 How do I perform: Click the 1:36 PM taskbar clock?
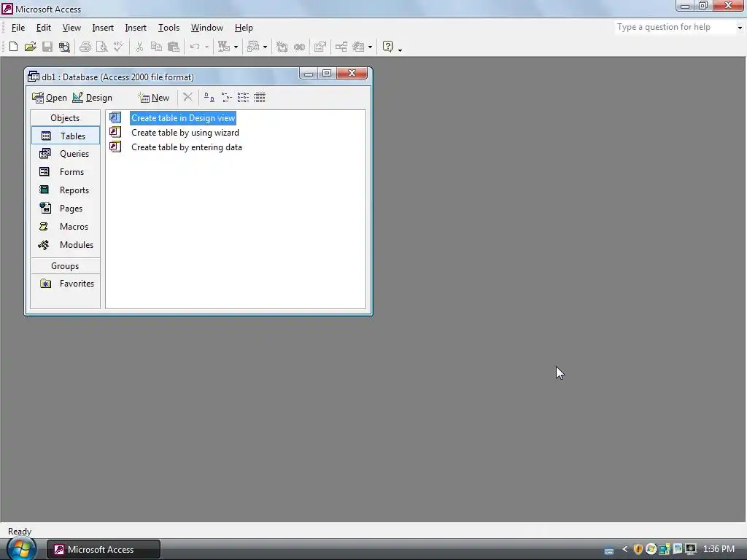[x=719, y=549]
